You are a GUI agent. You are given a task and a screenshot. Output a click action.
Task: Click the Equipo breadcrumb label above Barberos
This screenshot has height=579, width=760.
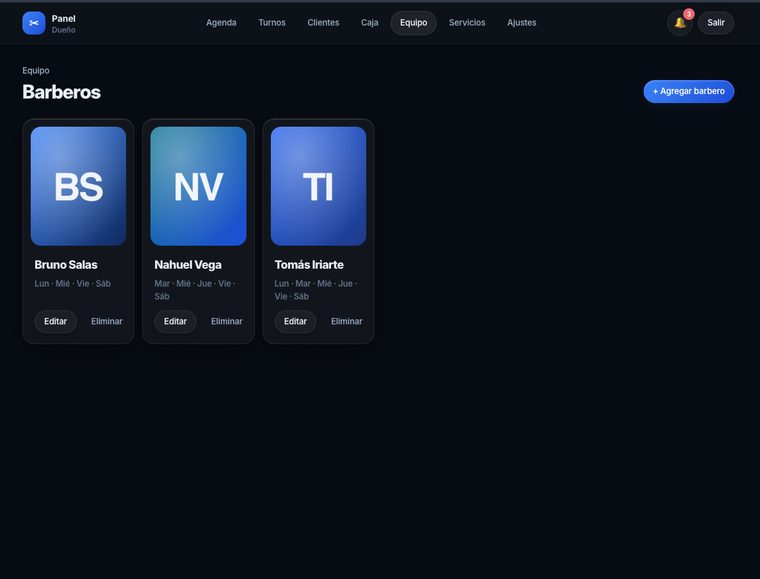click(36, 70)
